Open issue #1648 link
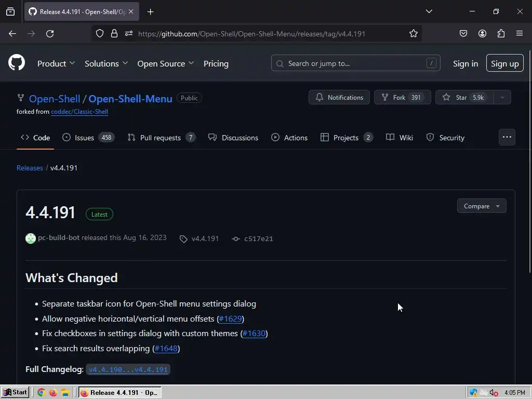Viewport: 532px width, 399px height. tap(166, 349)
